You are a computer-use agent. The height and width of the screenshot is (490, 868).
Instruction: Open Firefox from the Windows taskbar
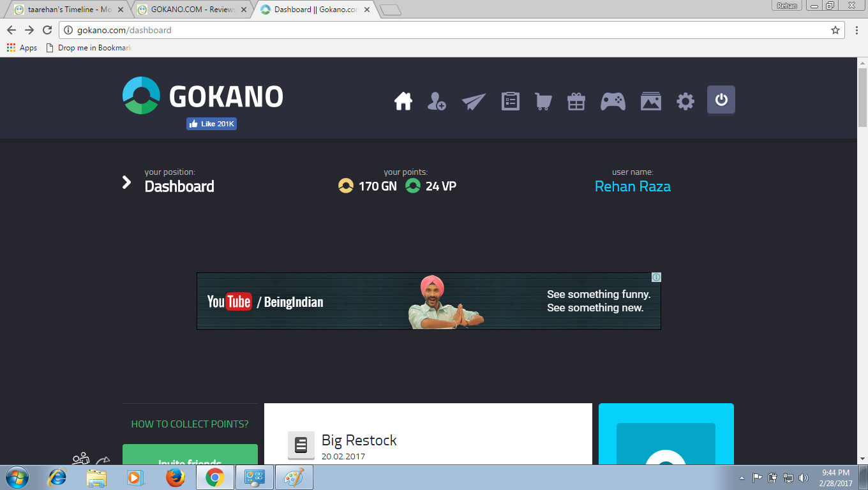point(175,477)
